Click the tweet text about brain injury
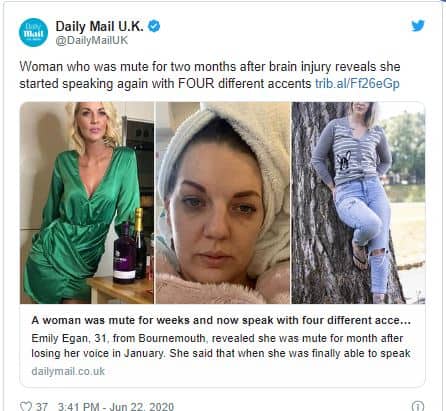The width and height of the screenshot is (446, 411). (x=210, y=75)
